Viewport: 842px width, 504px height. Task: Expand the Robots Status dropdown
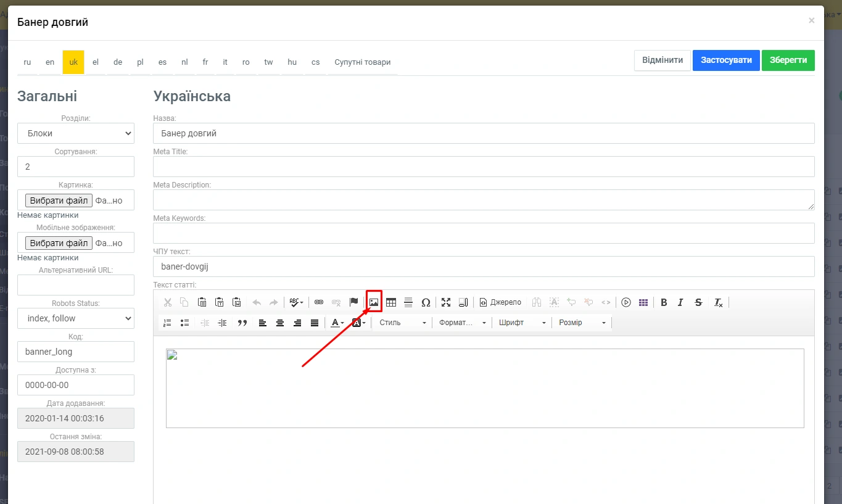tap(76, 318)
